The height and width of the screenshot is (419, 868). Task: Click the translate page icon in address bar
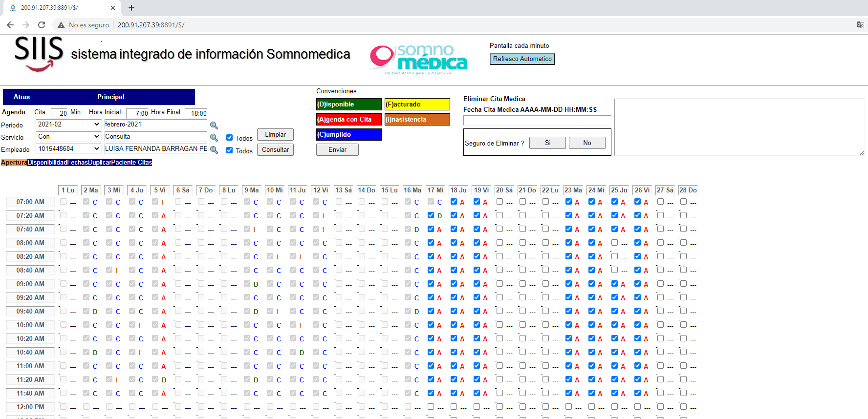(x=860, y=25)
